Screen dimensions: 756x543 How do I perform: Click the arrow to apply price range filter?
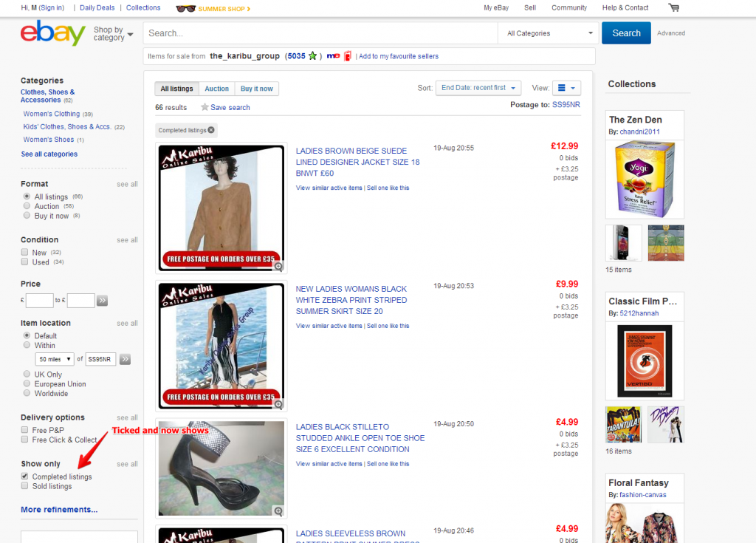point(102,300)
